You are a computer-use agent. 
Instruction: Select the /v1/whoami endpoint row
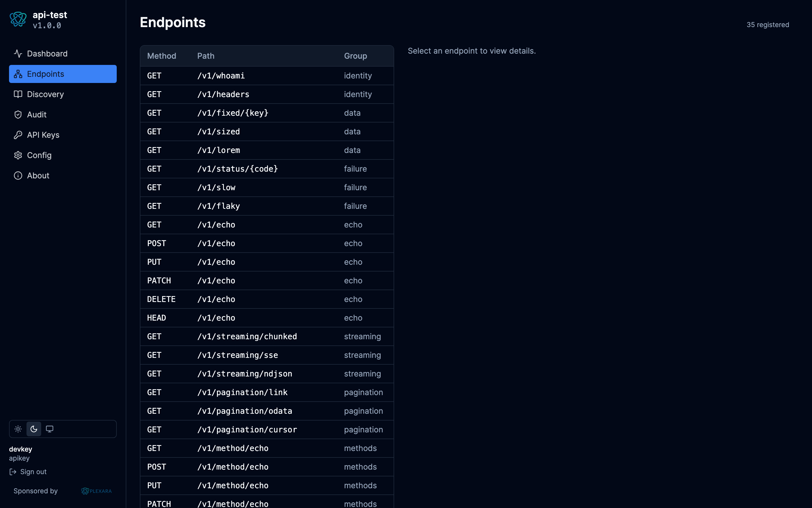click(x=267, y=76)
